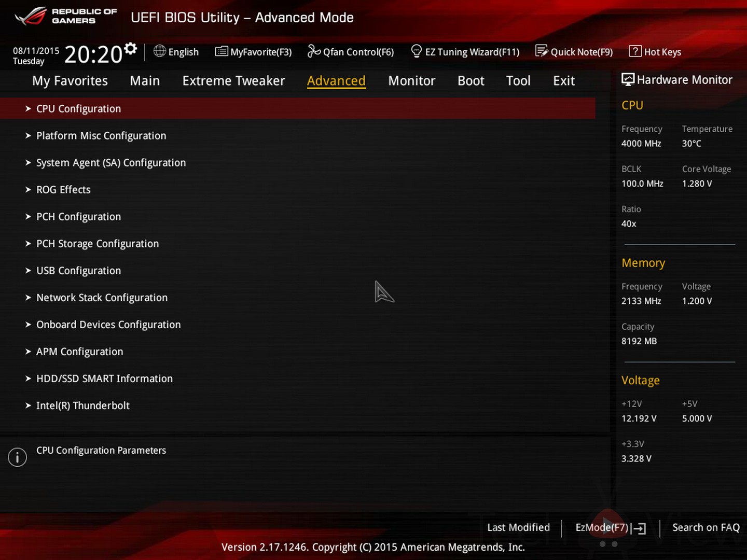747x560 pixels.
Task: Open USB Configuration row text
Action: point(78,271)
